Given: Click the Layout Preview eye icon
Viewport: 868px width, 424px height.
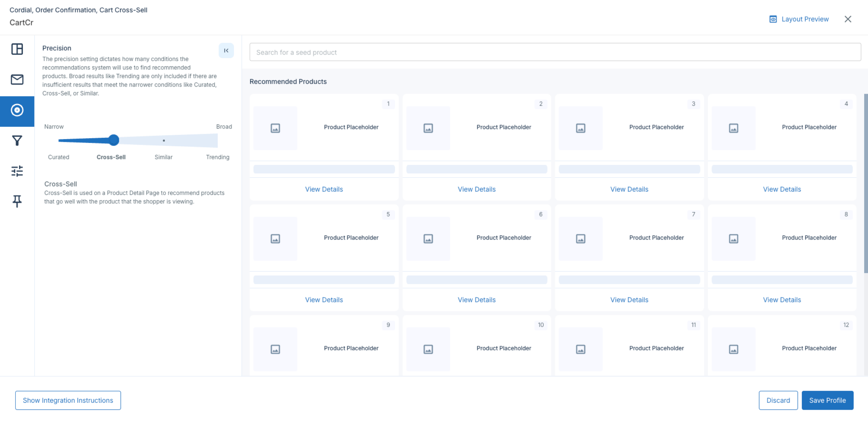Looking at the screenshot, I should (x=773, y=20).
